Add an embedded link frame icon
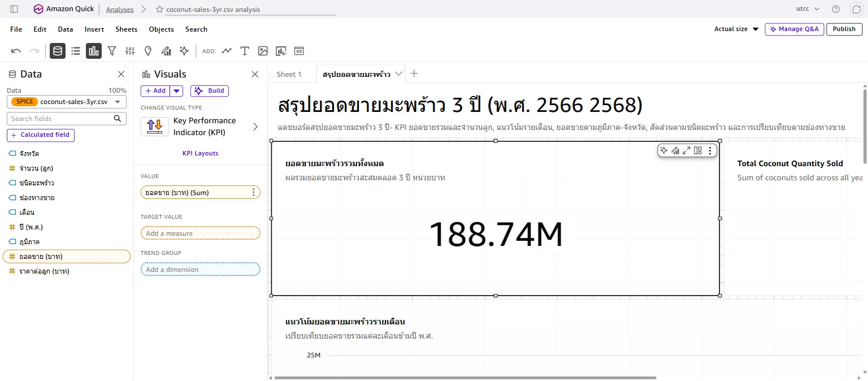This screenshot has width=868, height=381. pos(299,51)
